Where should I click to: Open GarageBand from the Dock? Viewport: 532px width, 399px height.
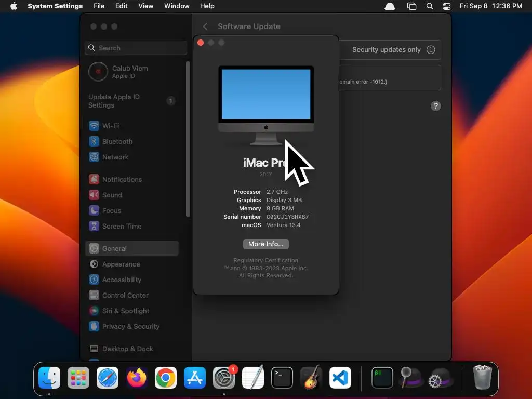click(x=311, y=378)
